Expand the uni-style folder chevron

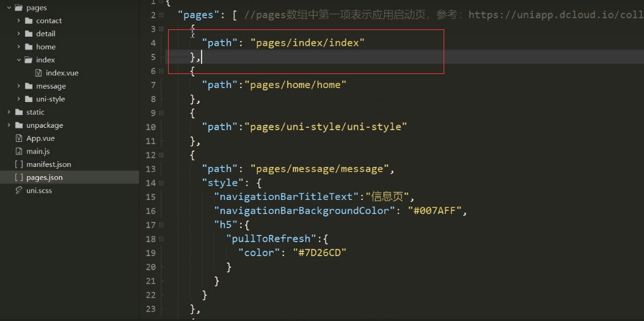click(19, 99)
